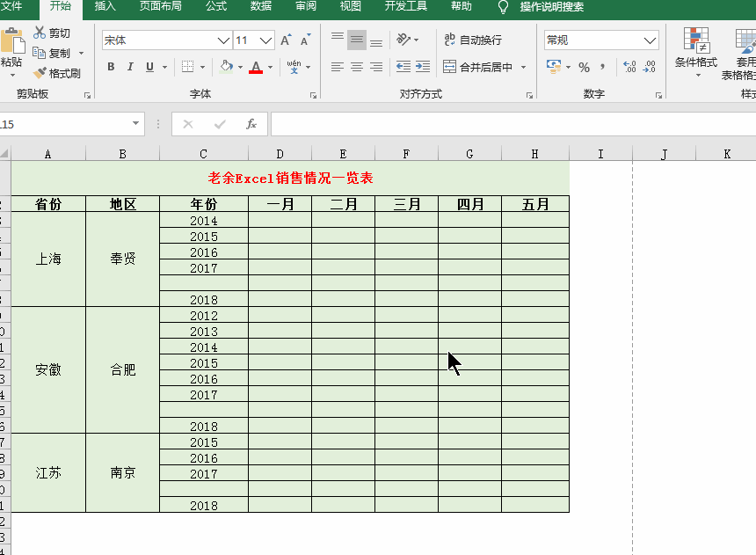Apply comma style
The image size is (756, 555).
coord(603,67)
